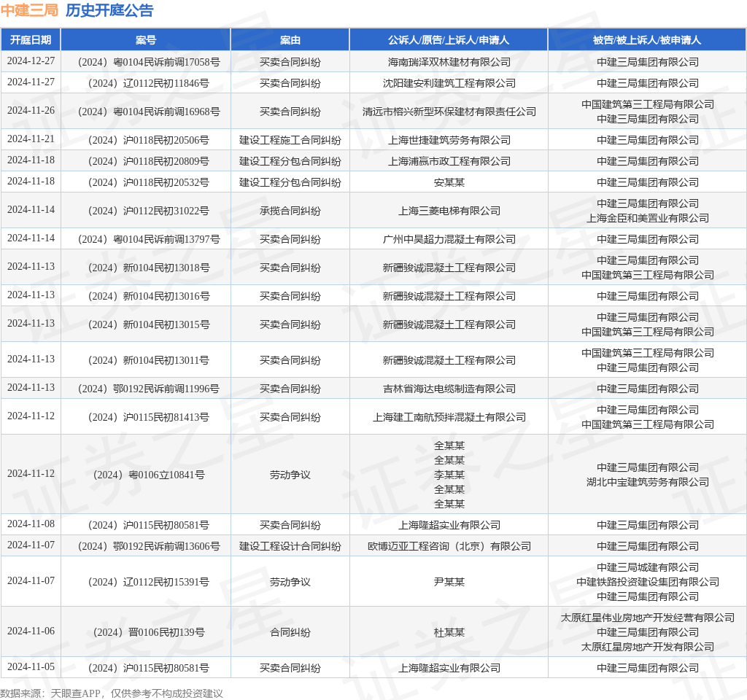Select plaintiff 安某某
Image resolution: width=747 pixels, height=700 pixels.
[x=449, y=182]
